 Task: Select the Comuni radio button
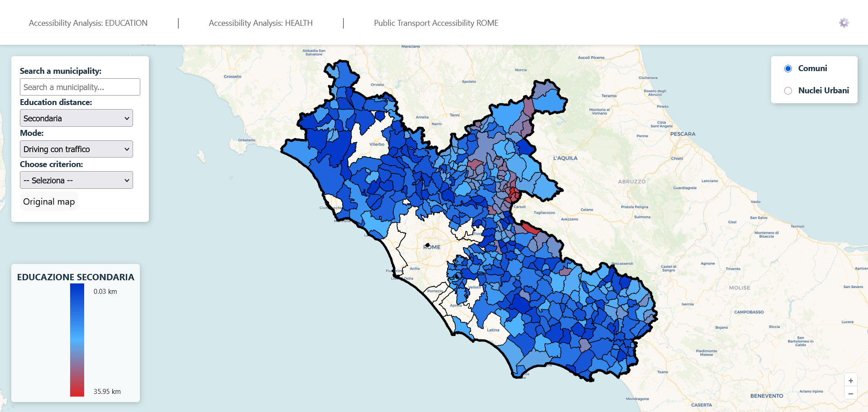[788, 68]
